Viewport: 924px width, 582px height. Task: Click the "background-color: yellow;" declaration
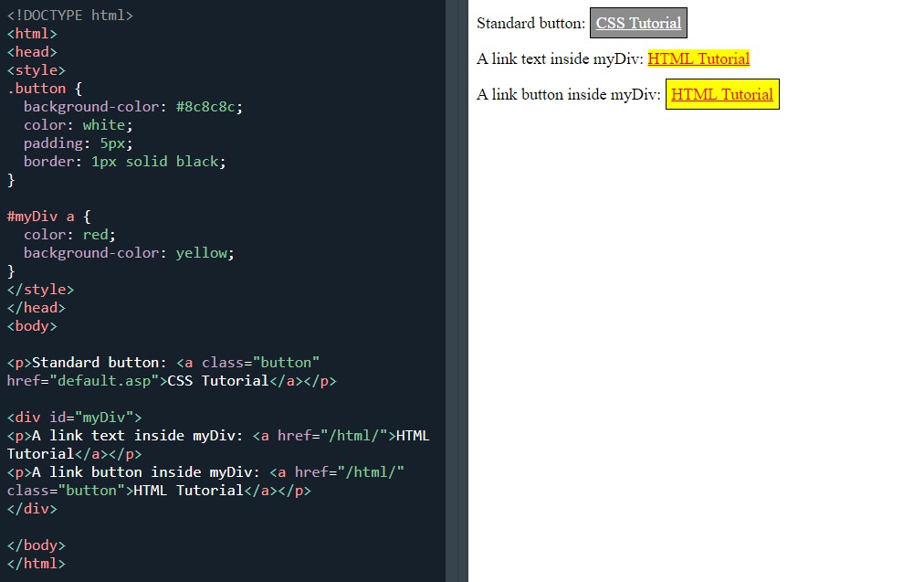pyautogui.click(x=129, y=253)
